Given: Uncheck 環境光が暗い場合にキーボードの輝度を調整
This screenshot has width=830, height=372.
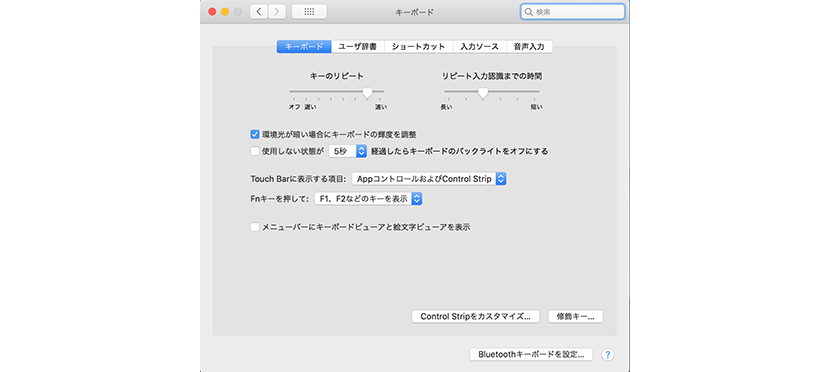Looking at the screenshot, I should 255,134.
